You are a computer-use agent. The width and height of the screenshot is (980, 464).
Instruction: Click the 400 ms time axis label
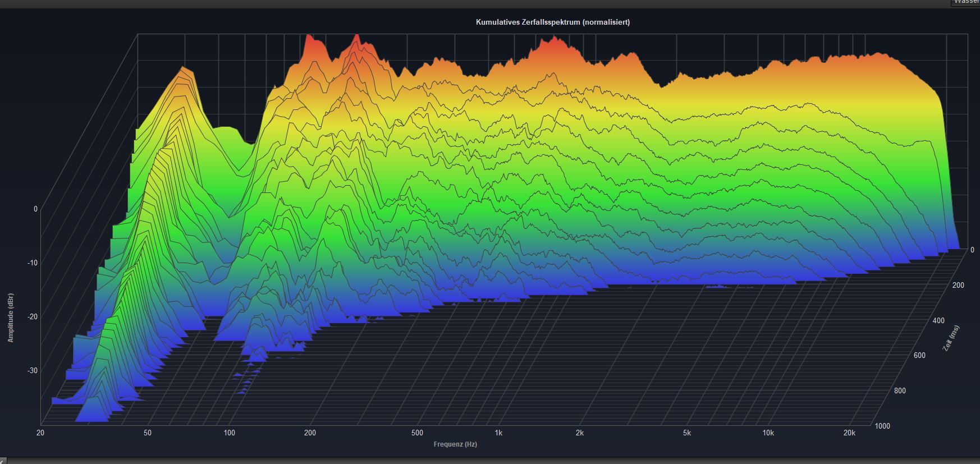938,321
